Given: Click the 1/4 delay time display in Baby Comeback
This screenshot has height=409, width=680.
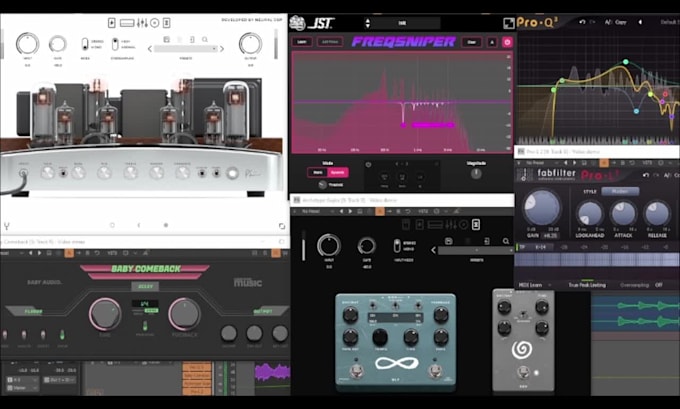Looking at the screenshot, I should 145,304.
